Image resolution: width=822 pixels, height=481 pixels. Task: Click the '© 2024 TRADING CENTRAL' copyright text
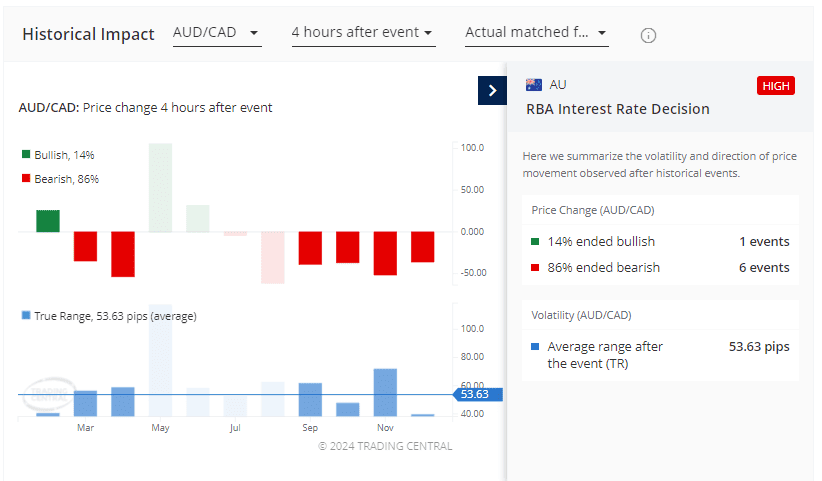point(385,446)
